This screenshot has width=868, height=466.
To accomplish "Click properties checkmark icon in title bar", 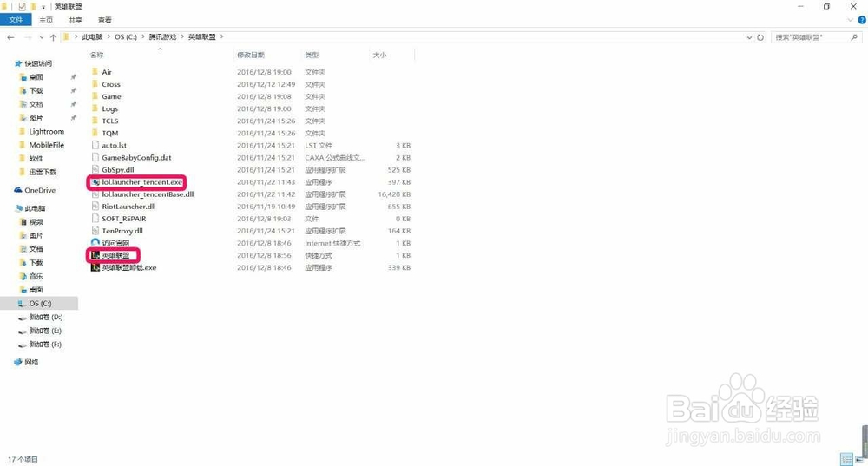I will 22,7.
